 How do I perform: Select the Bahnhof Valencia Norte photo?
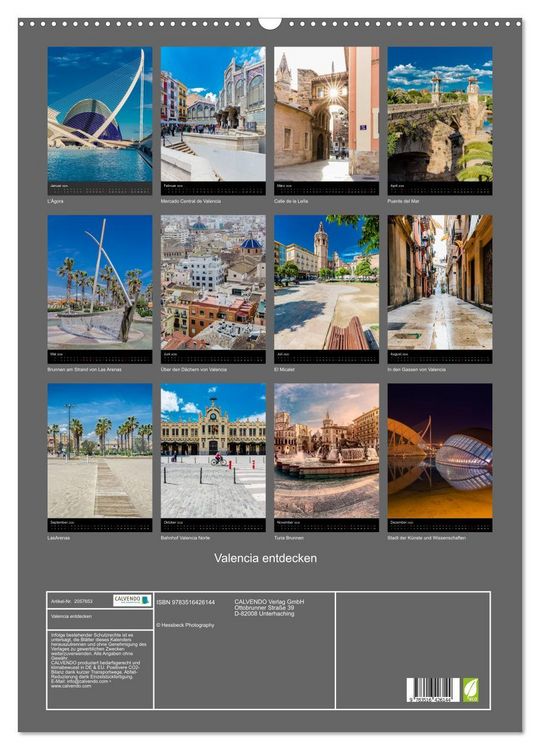[213, 451]
